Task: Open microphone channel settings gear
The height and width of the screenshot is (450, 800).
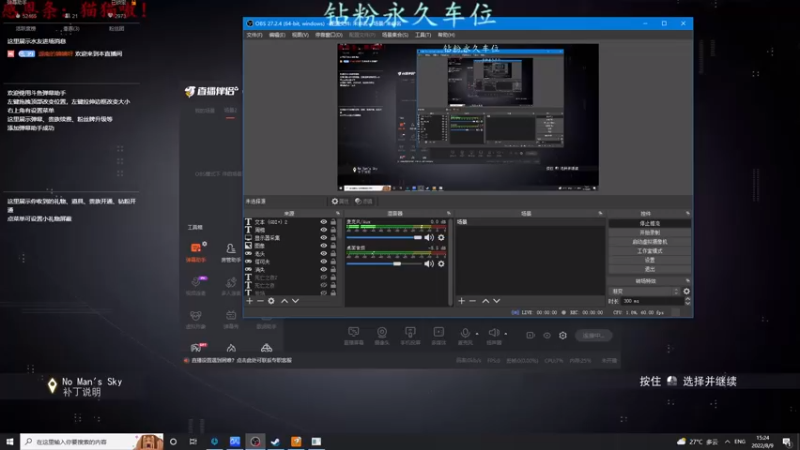Action: (441, 238)
